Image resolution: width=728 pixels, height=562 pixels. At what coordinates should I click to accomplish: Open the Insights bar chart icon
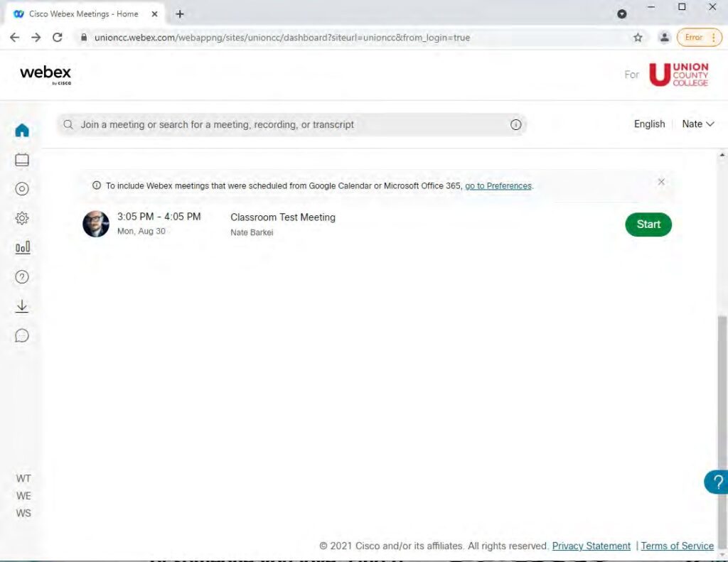pos(23,247)
